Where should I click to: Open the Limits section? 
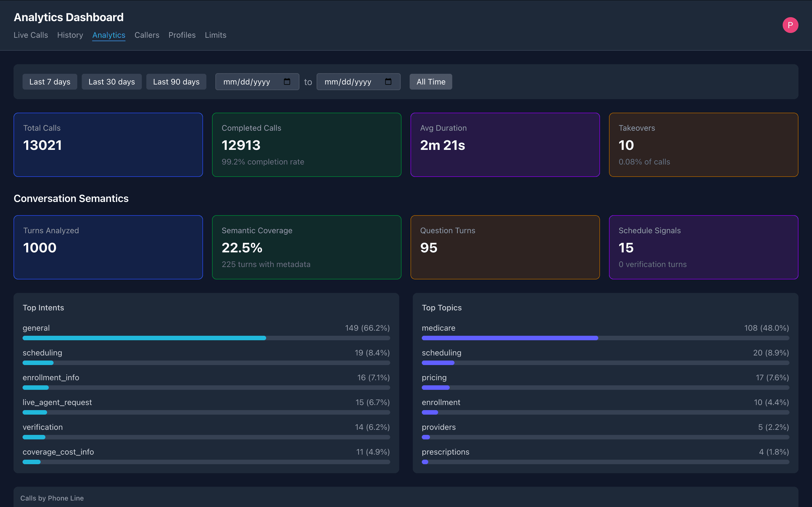point(215,35)
